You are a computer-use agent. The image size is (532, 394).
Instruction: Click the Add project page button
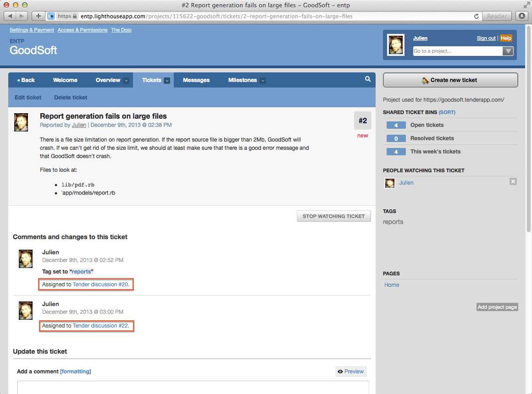[497, 307]
